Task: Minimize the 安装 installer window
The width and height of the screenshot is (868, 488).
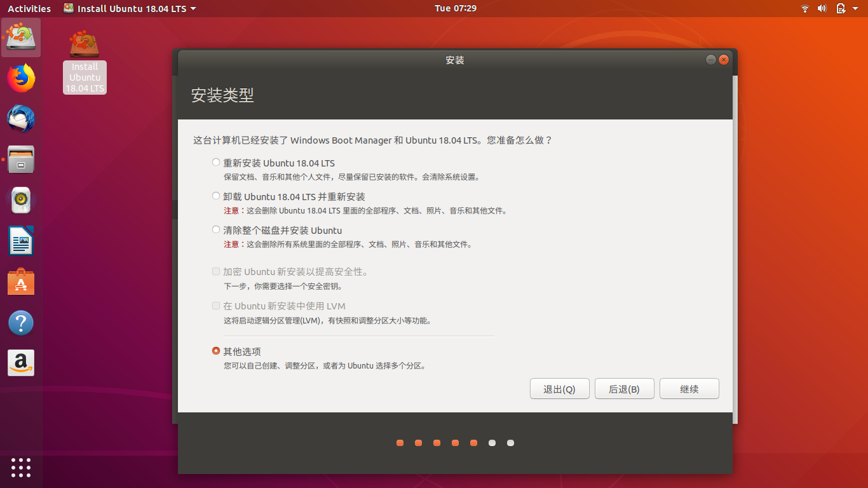Action: (x=711, y=60)
